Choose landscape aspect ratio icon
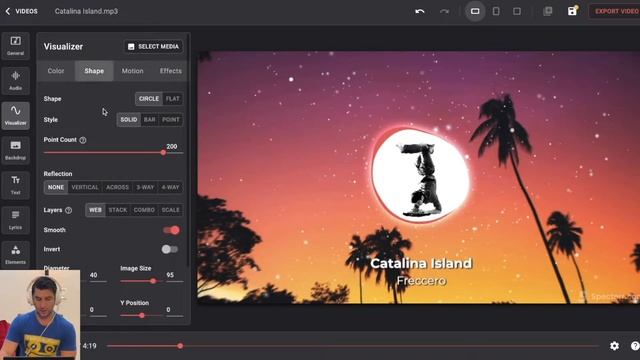 point(475,11)
